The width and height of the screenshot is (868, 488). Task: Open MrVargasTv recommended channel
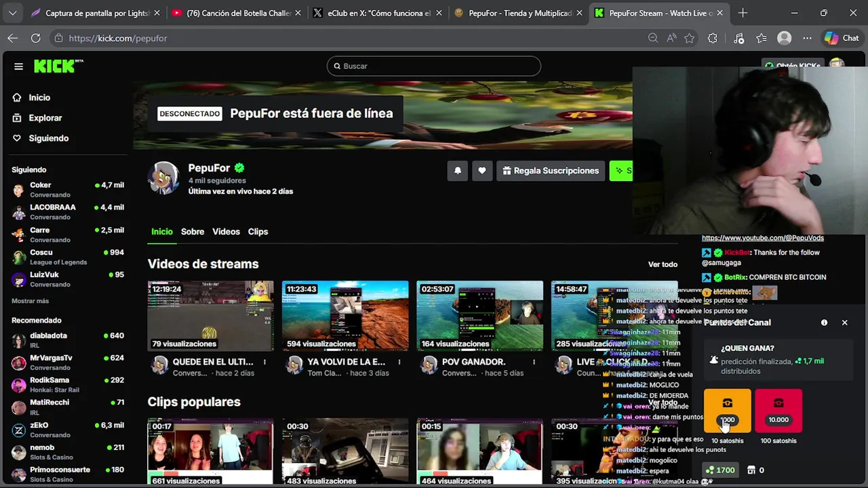[68, 363]
